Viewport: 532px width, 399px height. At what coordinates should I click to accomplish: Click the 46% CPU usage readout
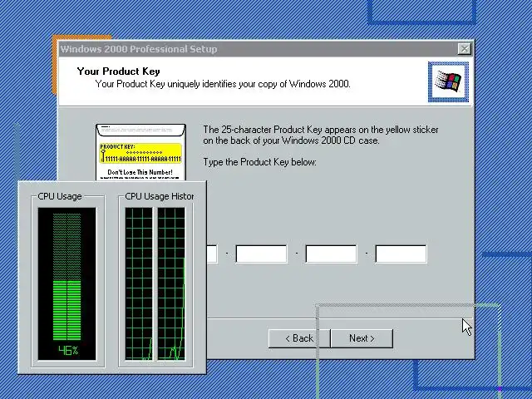[68, 350]
